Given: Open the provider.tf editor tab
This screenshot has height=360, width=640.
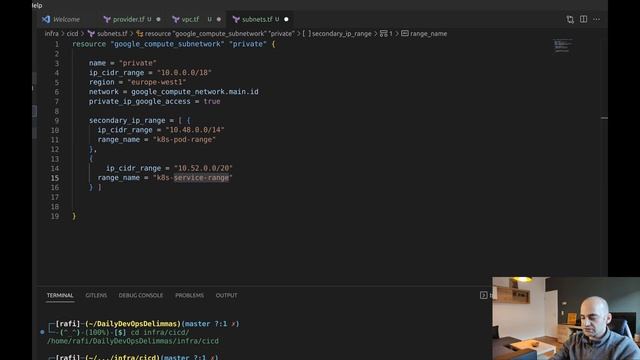Looking at the screenshot, I should pyautogui.click(x=129, y=19).
